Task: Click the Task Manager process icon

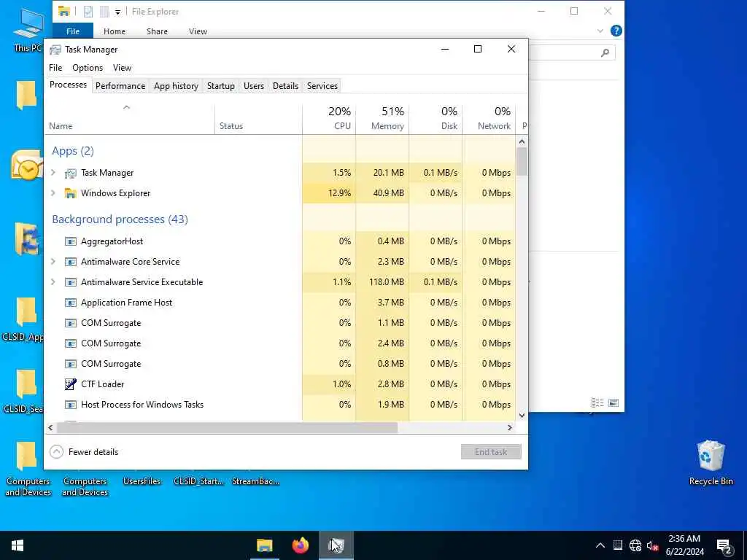Action: [71, 174]
